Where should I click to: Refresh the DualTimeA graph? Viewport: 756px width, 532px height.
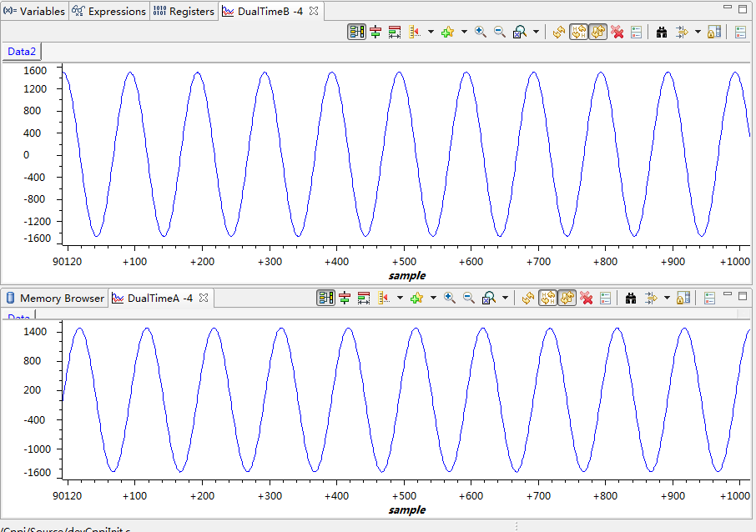coord(528,299)
